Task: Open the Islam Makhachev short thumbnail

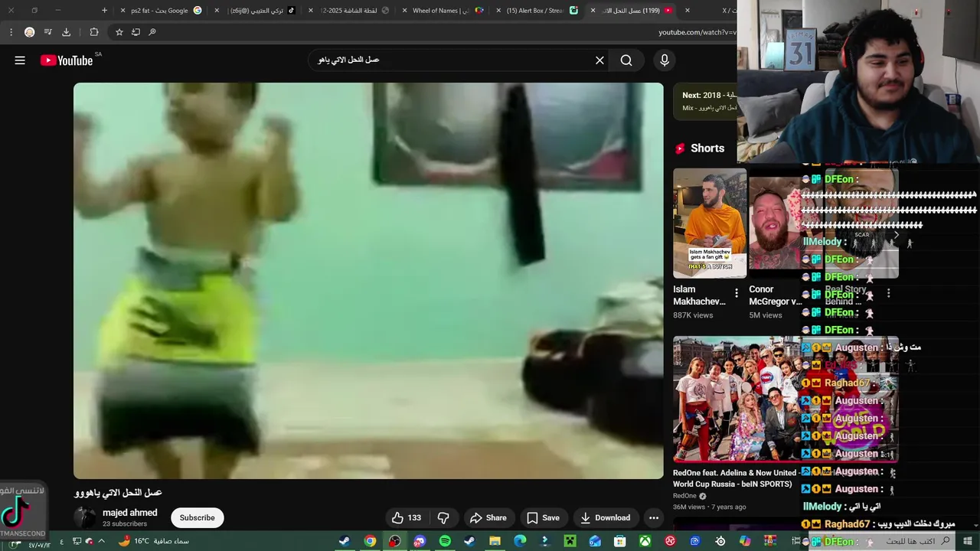Action: click(x=710, y=223)
